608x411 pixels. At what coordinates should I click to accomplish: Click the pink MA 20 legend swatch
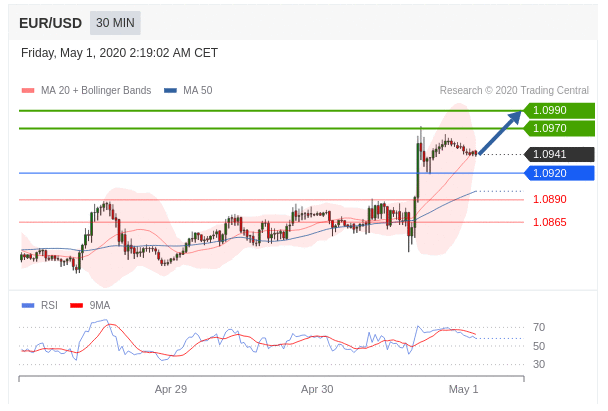pos(28,91)
